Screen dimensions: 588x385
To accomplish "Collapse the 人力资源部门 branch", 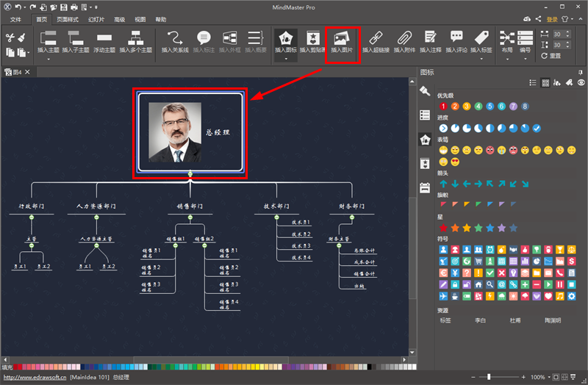I will click(96, 217).
